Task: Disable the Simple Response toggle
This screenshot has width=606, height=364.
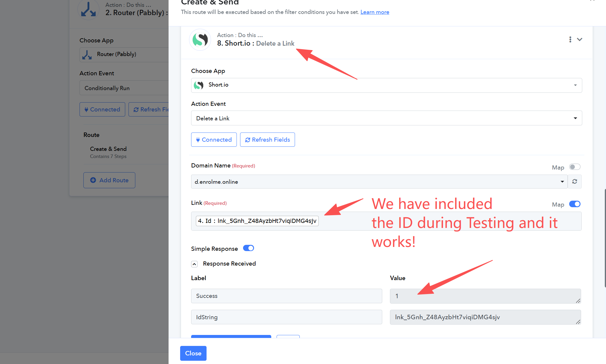Action: pyautogui.click(x=248, y=248)
